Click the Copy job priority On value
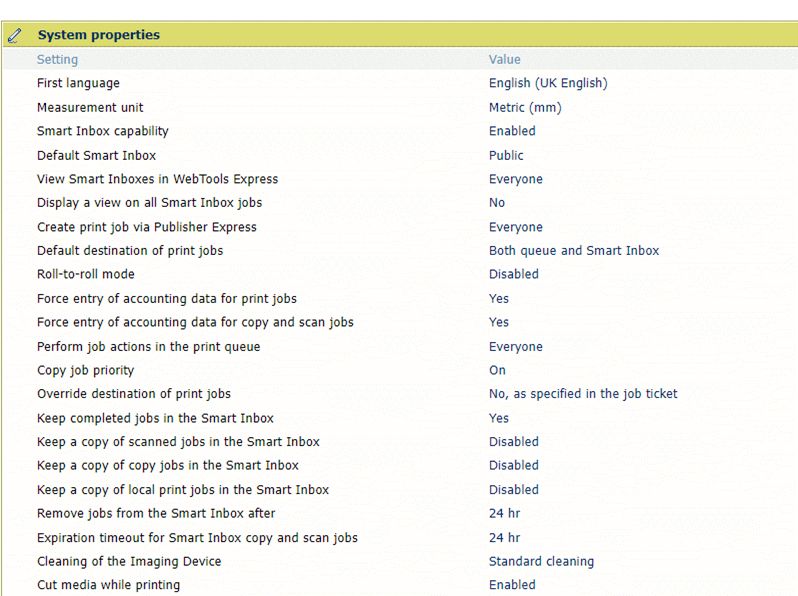 497,370
